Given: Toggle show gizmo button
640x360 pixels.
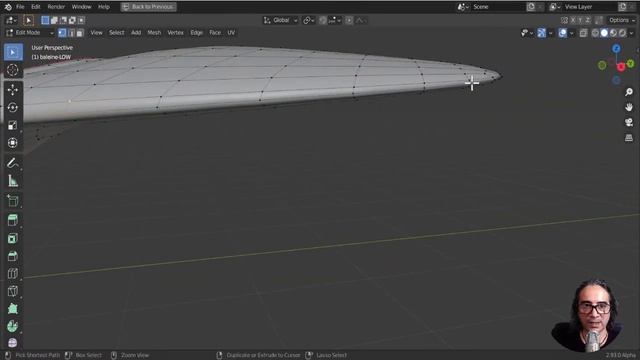Looking at the screenshot, I should click(x=542, y=33).
